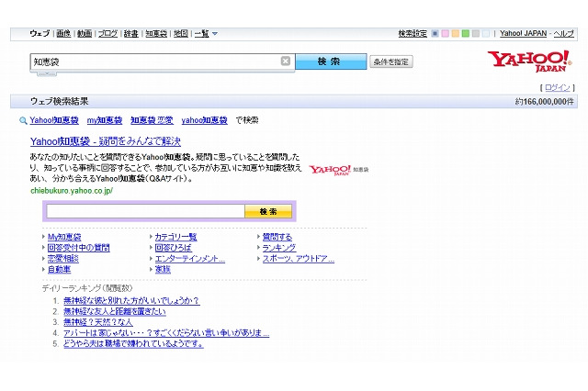Open 回答受付中の質問 sitelink
Viewport: 588px width, 391px height.
pos(79,248)
